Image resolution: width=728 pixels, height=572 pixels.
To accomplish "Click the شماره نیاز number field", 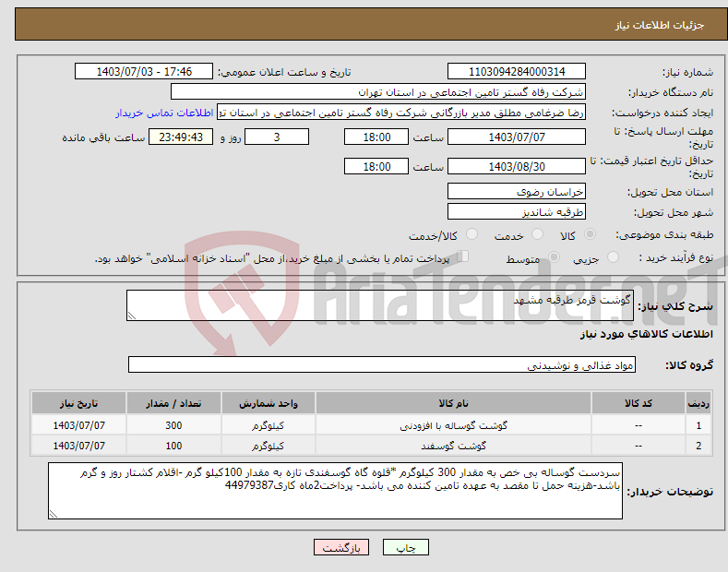I will click(x=517, y=72).
